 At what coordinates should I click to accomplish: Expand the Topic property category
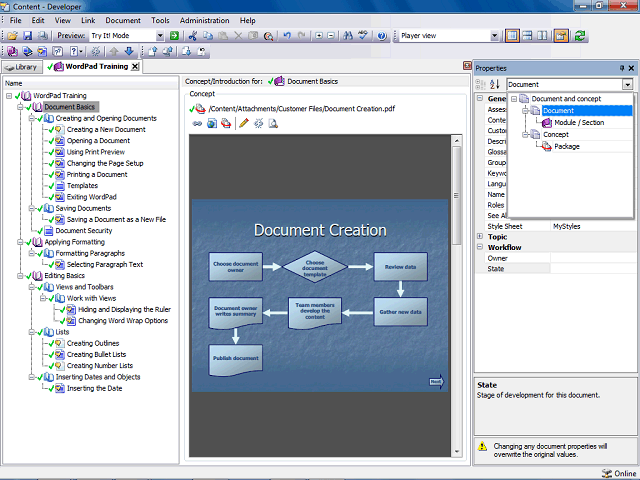coord(480,236)
